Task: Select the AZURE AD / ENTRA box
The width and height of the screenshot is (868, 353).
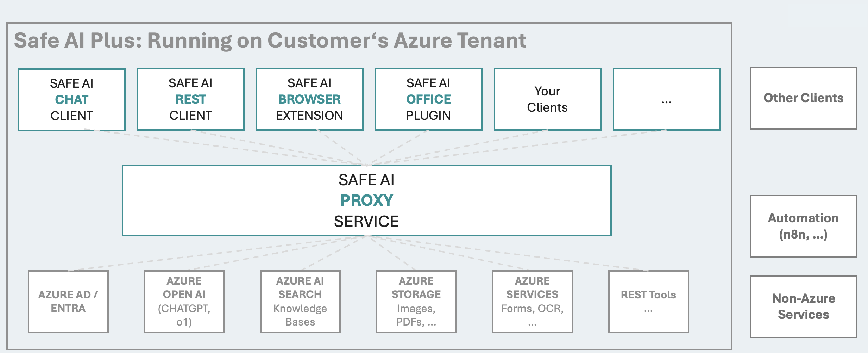Action: pyautogui.click(x=68, y=302)
